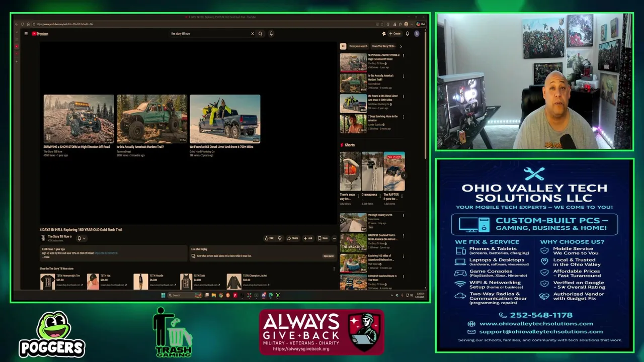Expand description with '...more'
The height and width of the screenshot is (362, 644).
[x=46, y=257]
